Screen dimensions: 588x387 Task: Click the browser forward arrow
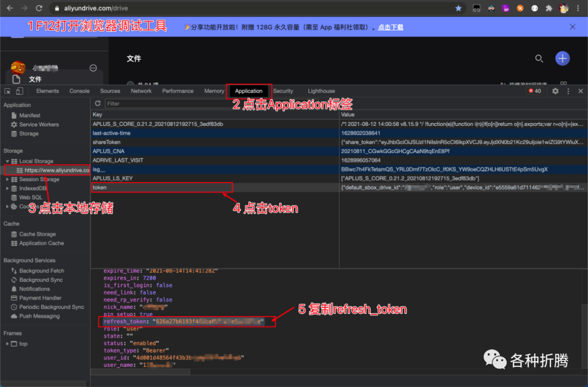(x=24, y=8)
